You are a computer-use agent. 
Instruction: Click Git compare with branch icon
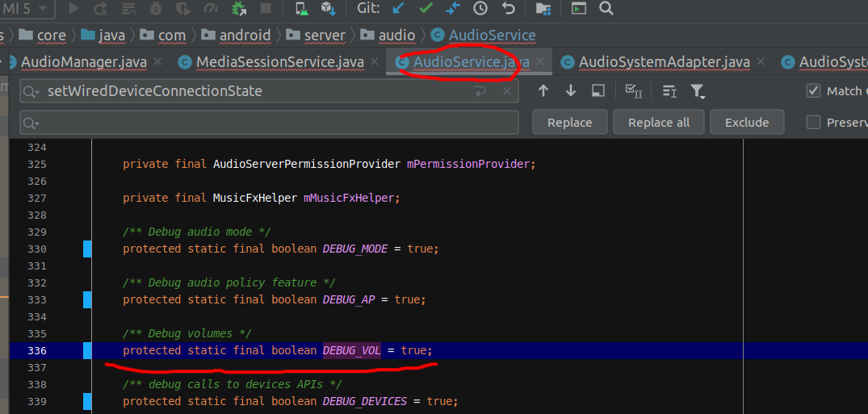[x=453, y=8]
